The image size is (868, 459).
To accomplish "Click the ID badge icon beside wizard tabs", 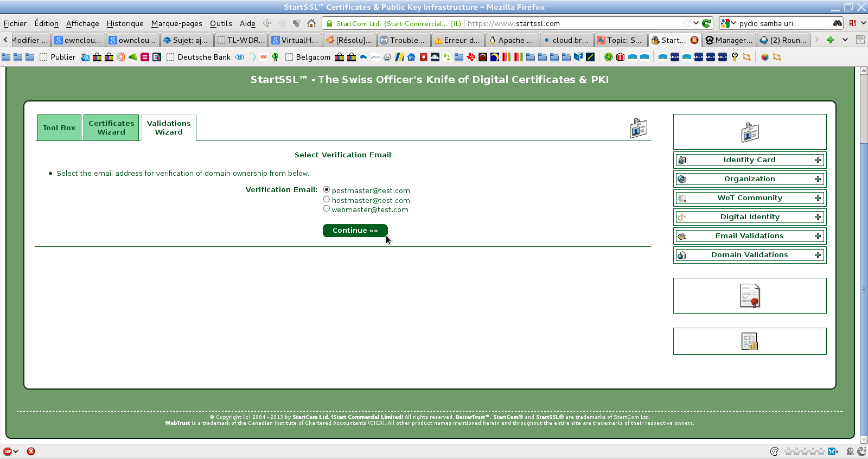I will (x=639, y=128).
